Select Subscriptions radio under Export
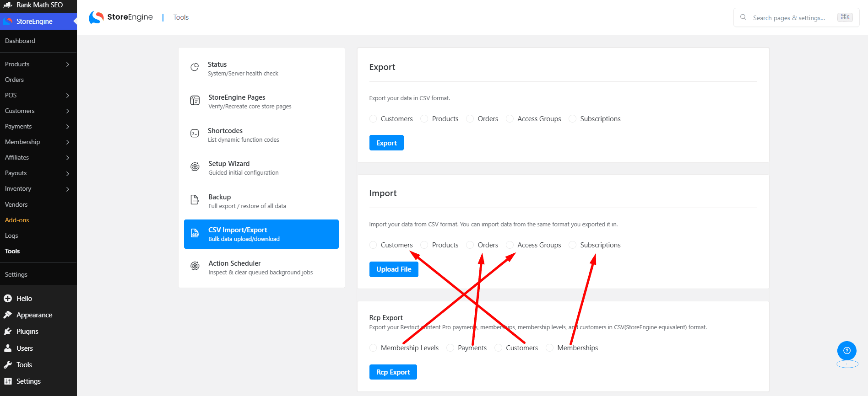The width and height of the screenshot is (868, 396). coord(573,119)
